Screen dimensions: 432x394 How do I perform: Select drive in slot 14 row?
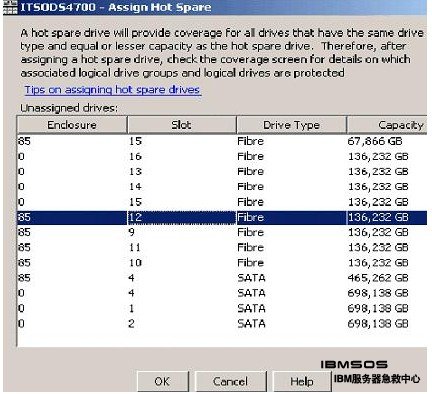222,187
